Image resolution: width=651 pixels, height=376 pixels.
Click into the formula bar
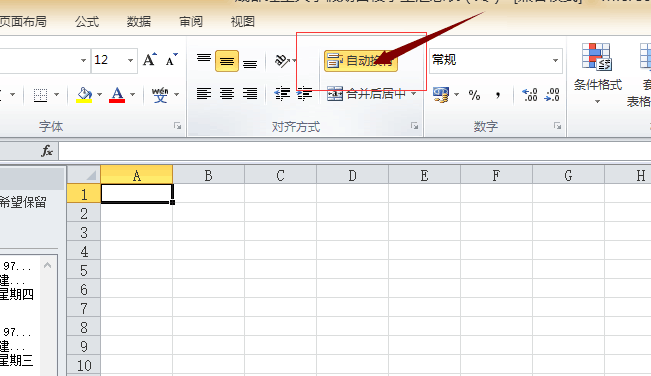click(x=355, y=151)
